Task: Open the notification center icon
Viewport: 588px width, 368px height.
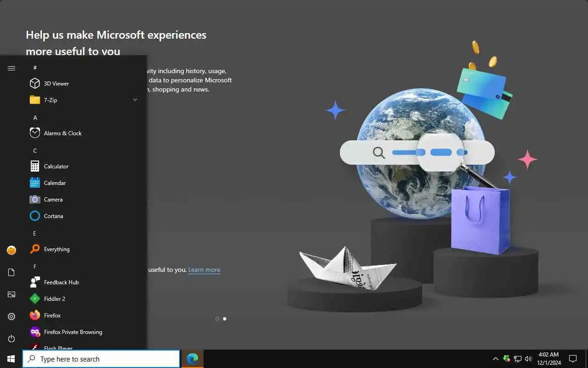Action: click(x=573, y=359)
